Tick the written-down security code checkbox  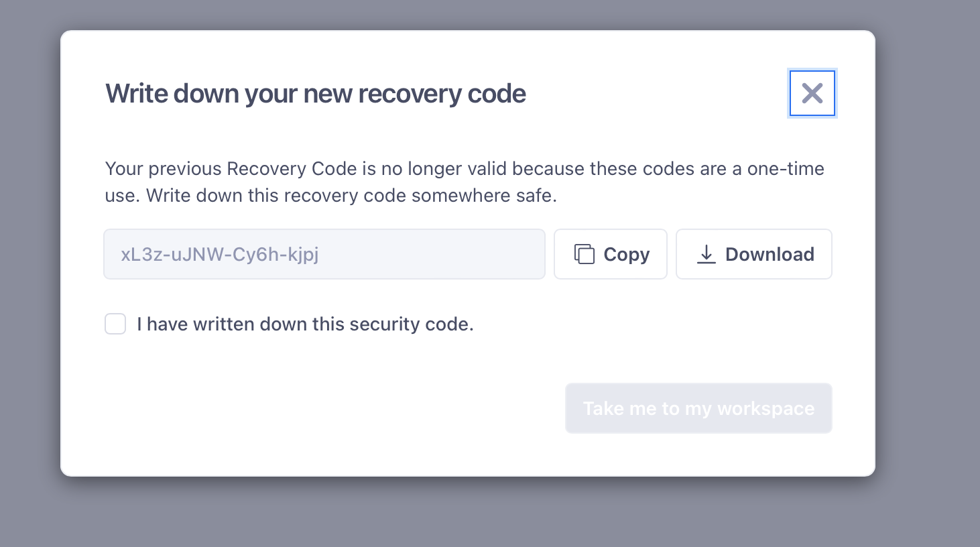pyautogui.click(x=115, y=324)
